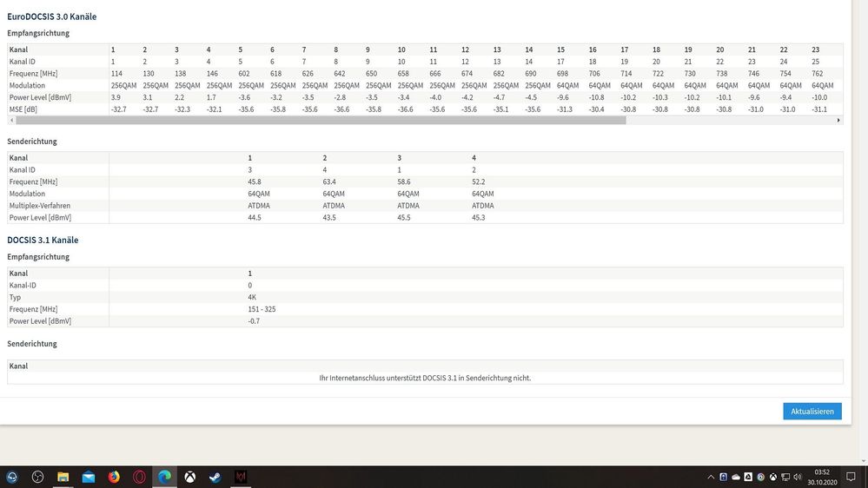Click upstream power level 43.5
This screenshot has height=488, width=868.
[329, 218]
